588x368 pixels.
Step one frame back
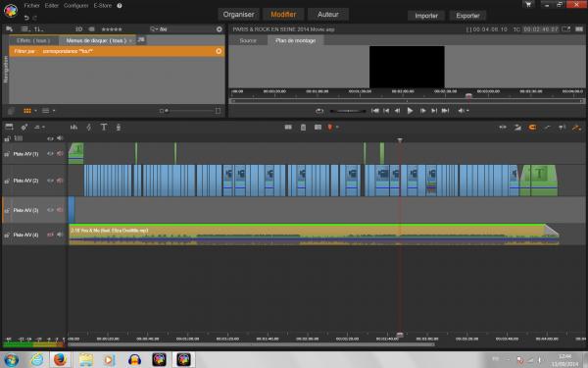pos(397,111)
